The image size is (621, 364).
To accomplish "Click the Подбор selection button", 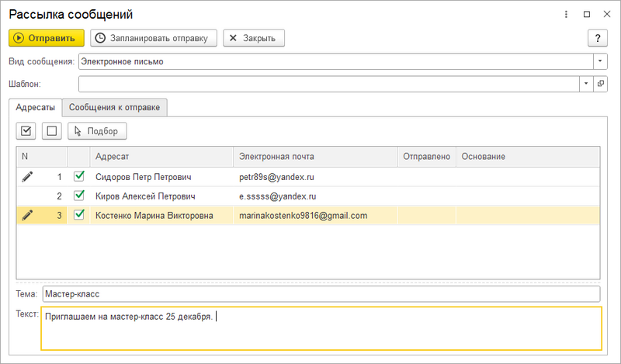I will (x=97, y=131).
